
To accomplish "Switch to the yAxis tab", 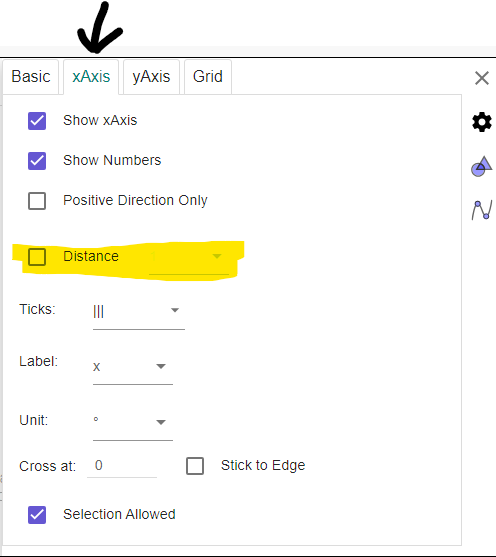I will [151, 77].
